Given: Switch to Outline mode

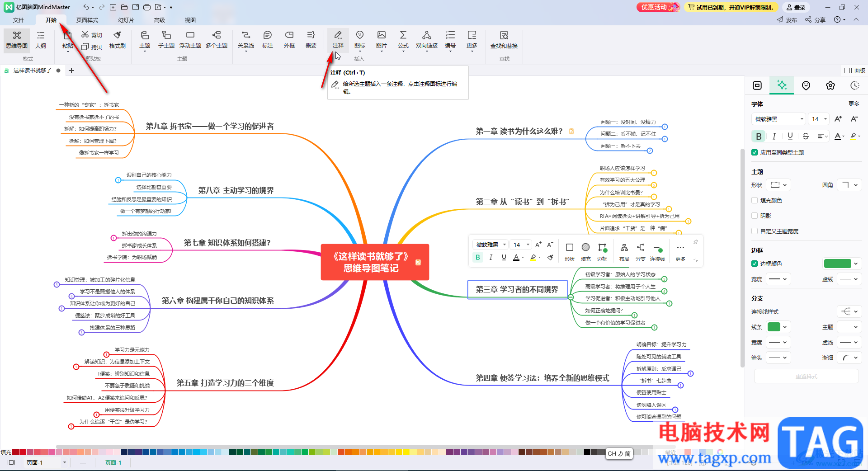Looking at the screenshot, I should coord(41,40).
